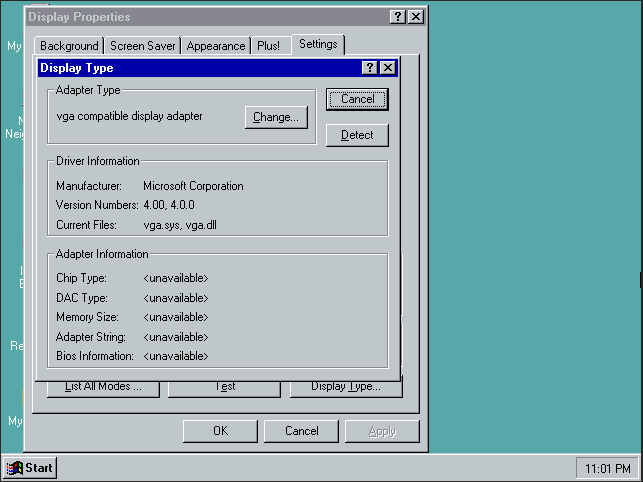Close the Display Properties window
This screenshot has height=482, width=643.
pos(416,17)
